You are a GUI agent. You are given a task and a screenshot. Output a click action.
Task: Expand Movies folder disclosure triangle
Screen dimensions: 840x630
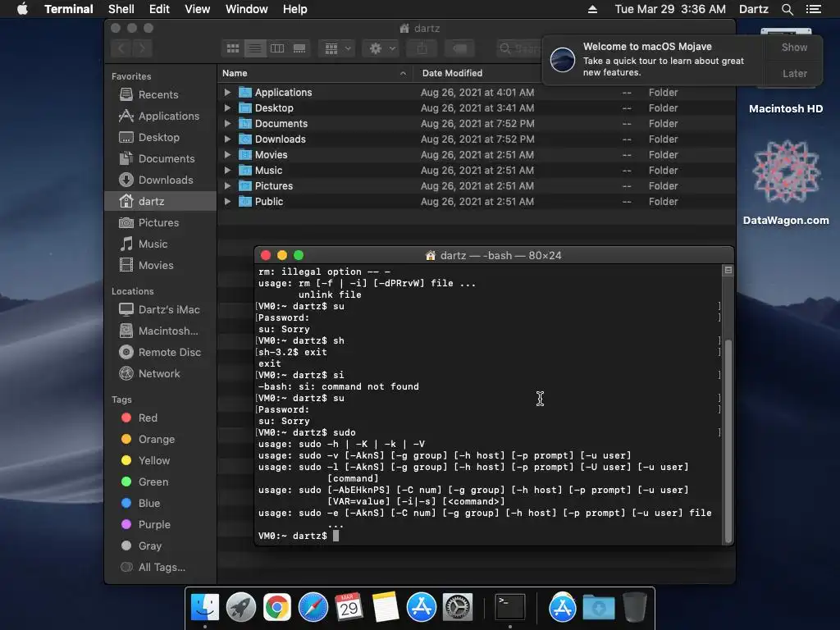[228, 154]
